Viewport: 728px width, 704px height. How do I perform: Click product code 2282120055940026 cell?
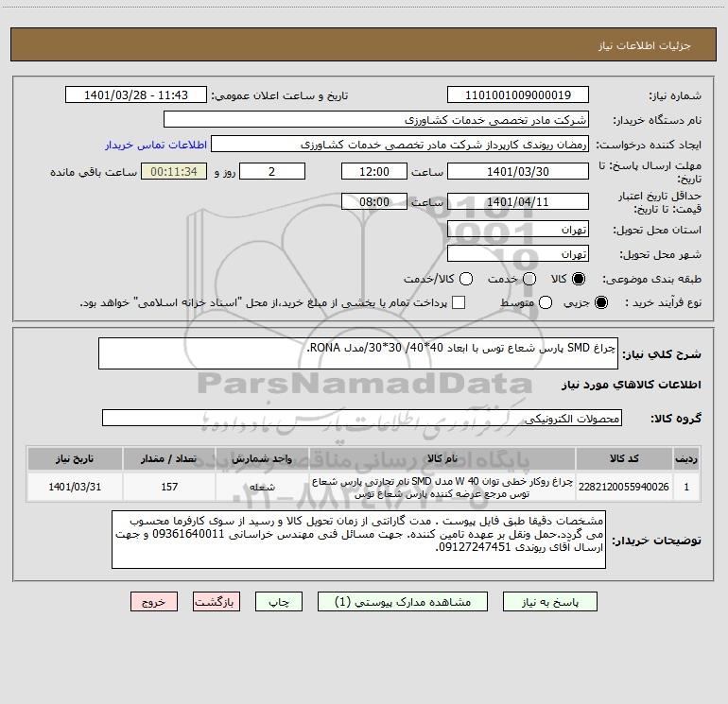624,487
